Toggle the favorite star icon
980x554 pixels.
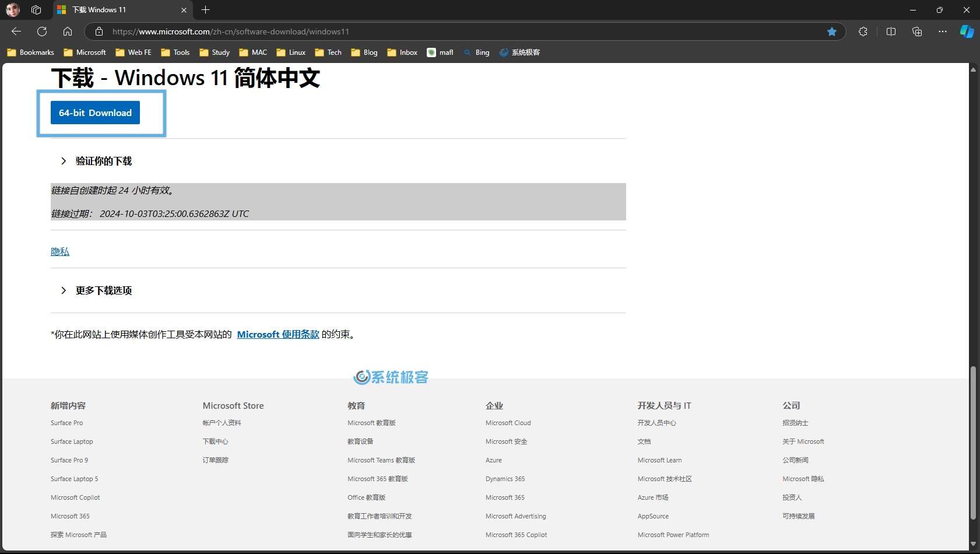pos(832,31)
